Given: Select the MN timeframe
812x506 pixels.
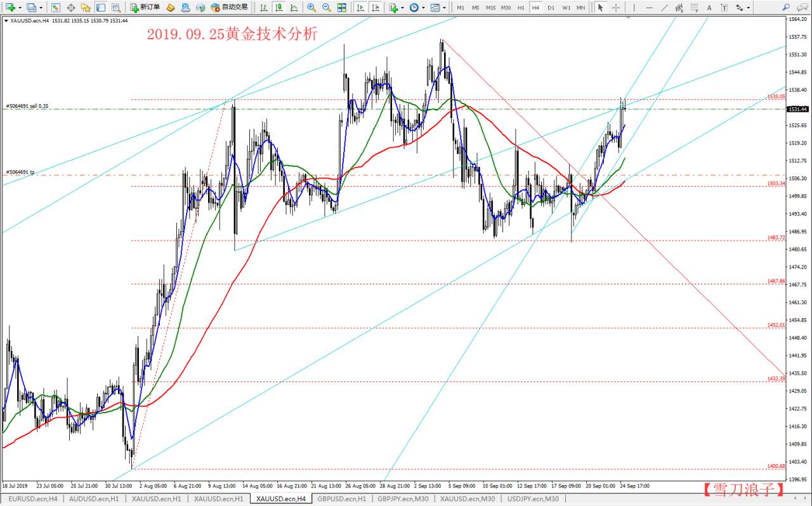Looking at the screenshot, I should coord(581,8).
